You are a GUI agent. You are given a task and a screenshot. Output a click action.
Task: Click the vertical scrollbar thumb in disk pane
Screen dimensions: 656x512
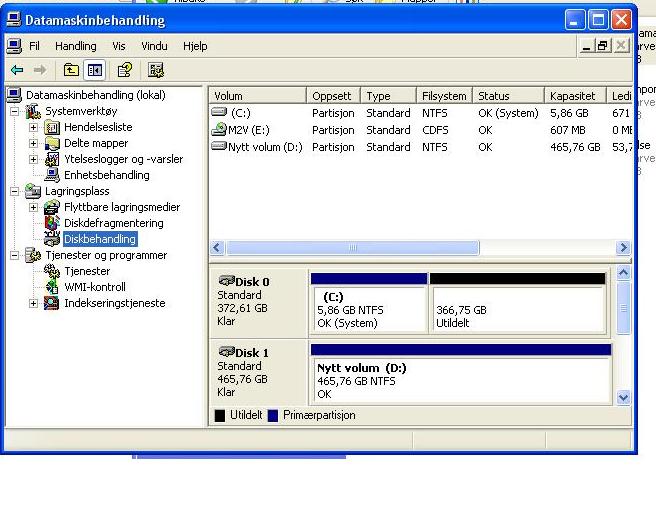pyautogui.click(x=623, y=308)
